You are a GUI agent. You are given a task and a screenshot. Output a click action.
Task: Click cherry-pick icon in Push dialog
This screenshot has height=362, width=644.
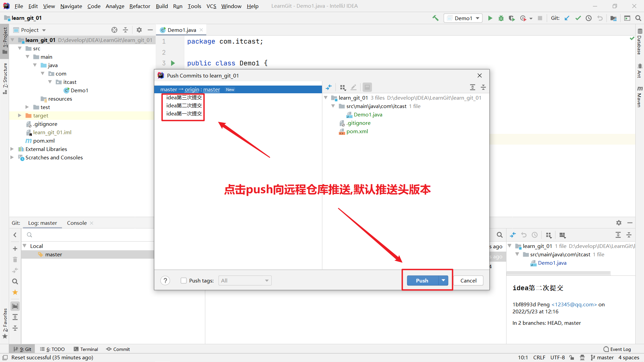click(329, 87)
